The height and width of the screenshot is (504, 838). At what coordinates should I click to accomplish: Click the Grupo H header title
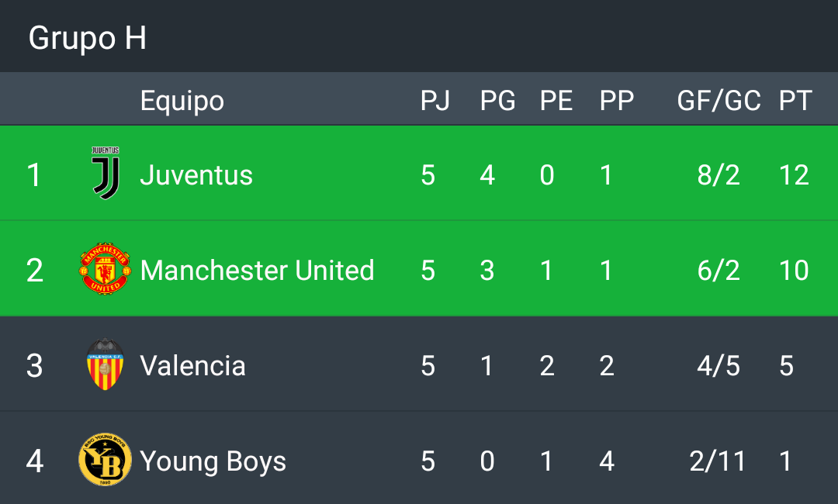pyautogui.click(x=88, y=38)
